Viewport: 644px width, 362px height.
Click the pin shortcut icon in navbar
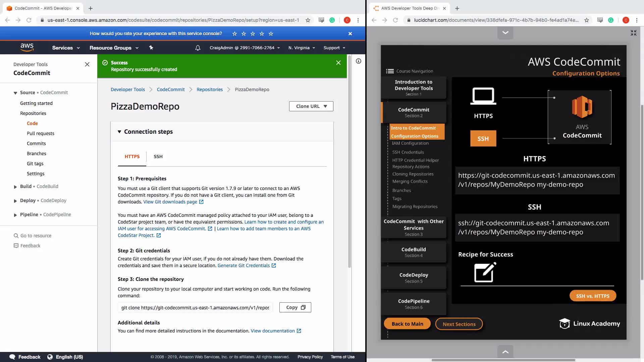pyautogui.click(x=151, y=48)
